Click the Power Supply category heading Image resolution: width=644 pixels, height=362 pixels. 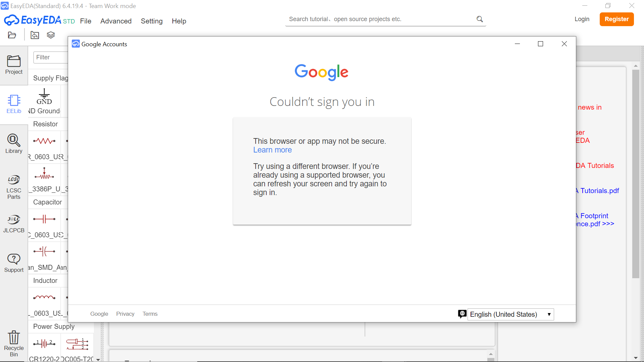pos(54,326)
